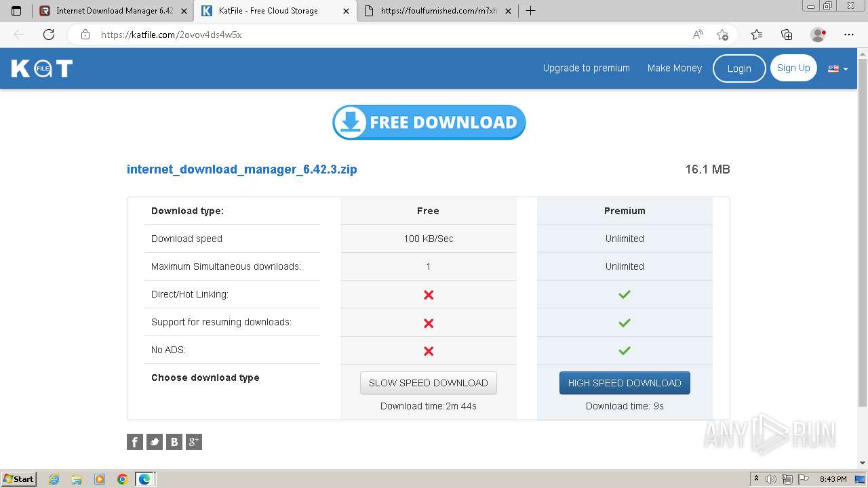
Task: Open the Windows Start menu
Action: pyautogui.click(x=18, y=479)
